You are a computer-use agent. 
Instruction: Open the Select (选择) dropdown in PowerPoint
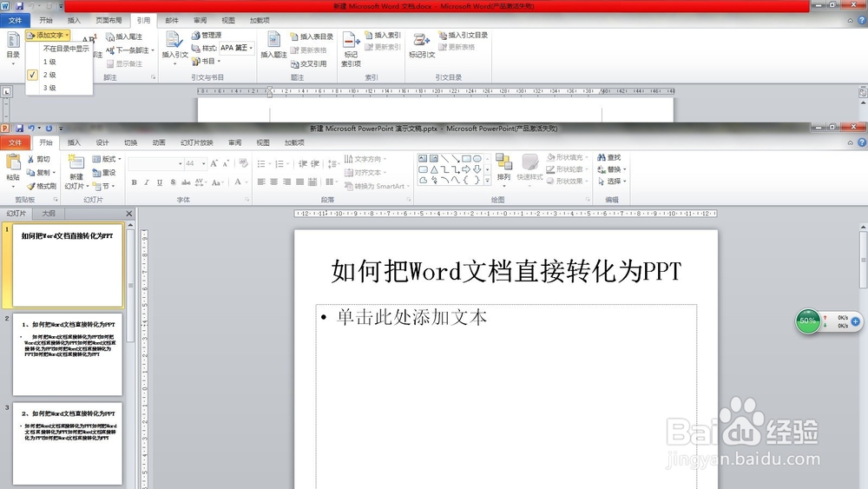[x=612, y=182]
